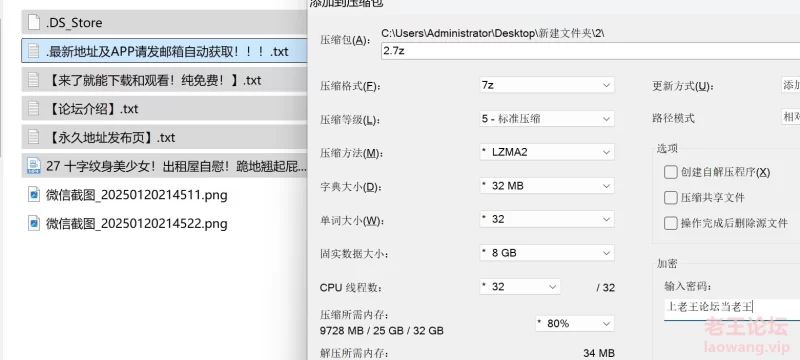Click the .DS_Store file icon
Viewport: 800px width, 360px height.
point(34,22)
